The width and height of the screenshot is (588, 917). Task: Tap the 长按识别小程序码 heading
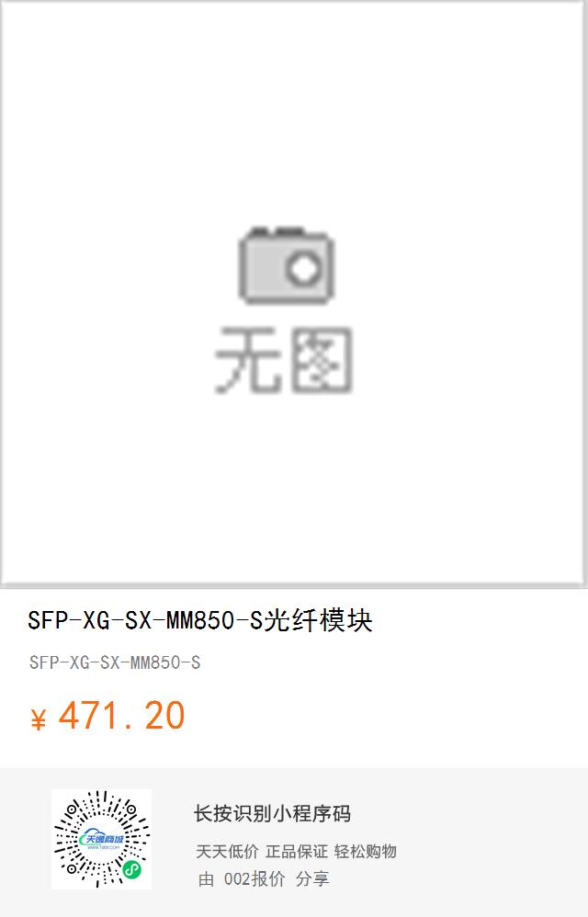pos(272,814)
